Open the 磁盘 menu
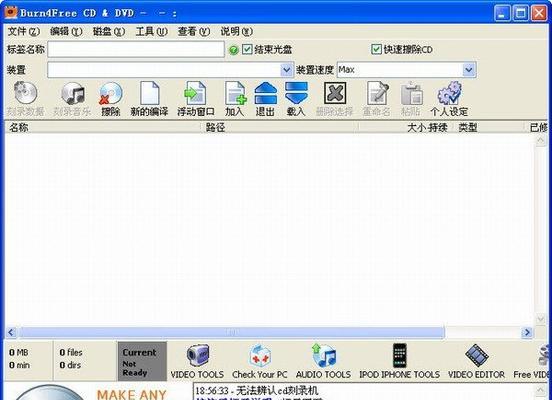552x400 pixels. (x=109, y=32)
